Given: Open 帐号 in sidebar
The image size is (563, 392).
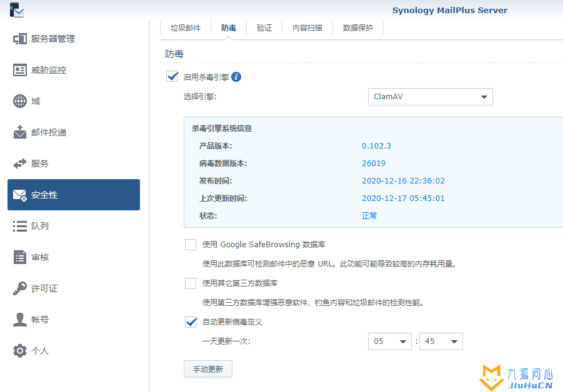Looking at the screenshot, I should point(74,320).
